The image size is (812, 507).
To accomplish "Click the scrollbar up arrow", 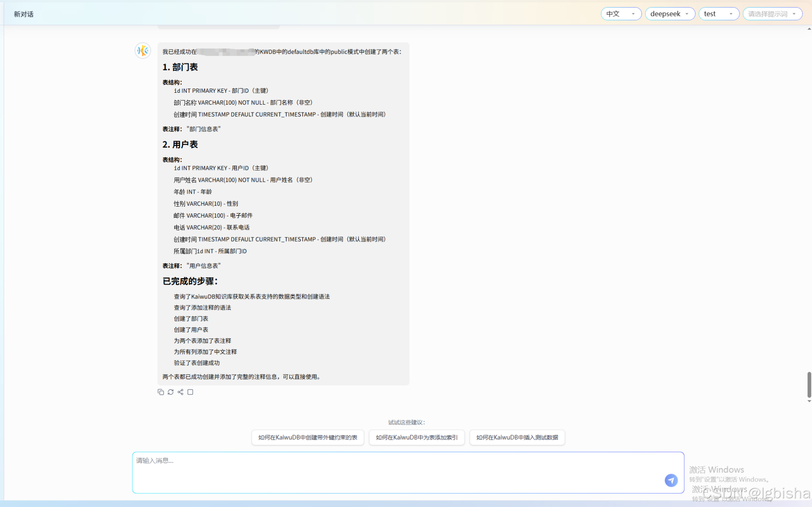I will [809, 29].
